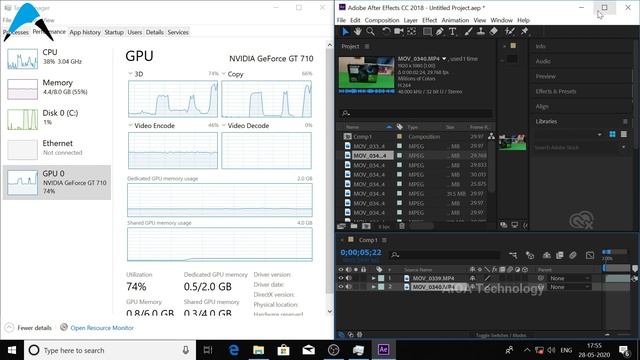Click the Libraries list view icon

pyautogui.click(x=624, y=134)
